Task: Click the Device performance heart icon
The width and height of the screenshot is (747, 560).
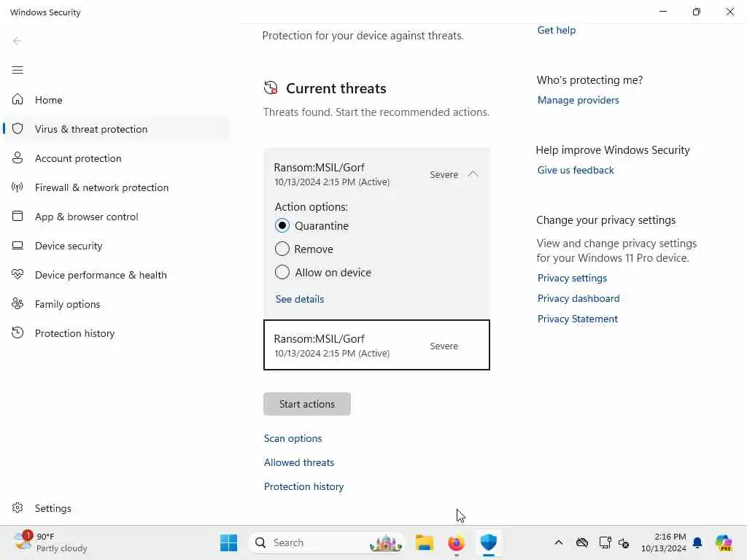Action: pos(18,274)
